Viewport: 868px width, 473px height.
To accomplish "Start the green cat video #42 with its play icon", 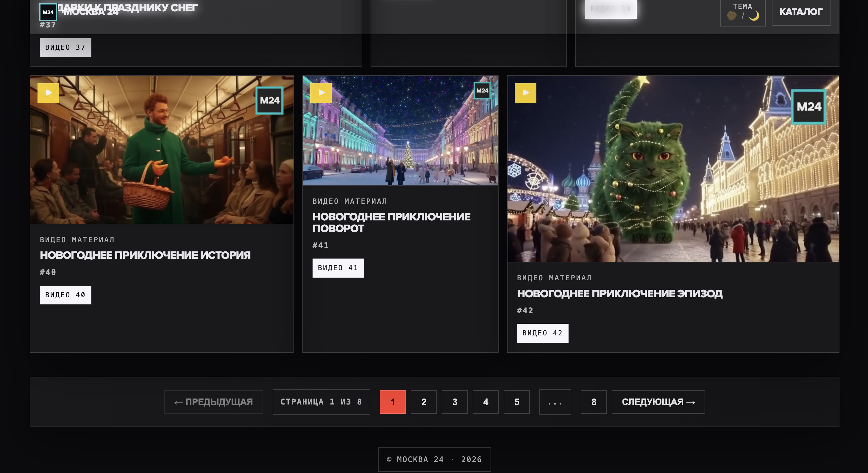I will pos(525,93).
